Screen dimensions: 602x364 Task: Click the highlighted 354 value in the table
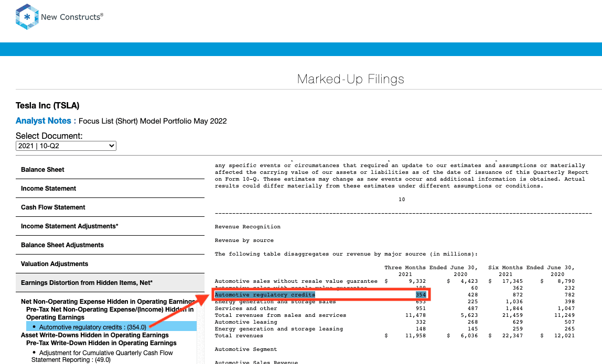421,294
